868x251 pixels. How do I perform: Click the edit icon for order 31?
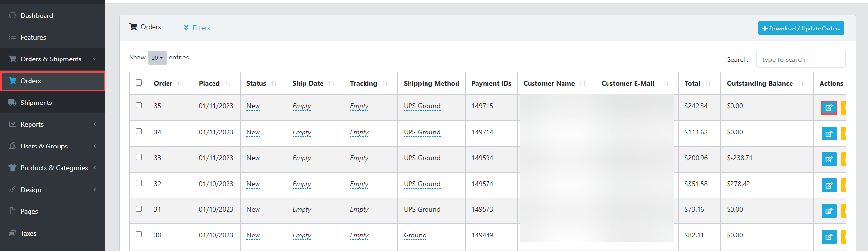tap(829, 211)
